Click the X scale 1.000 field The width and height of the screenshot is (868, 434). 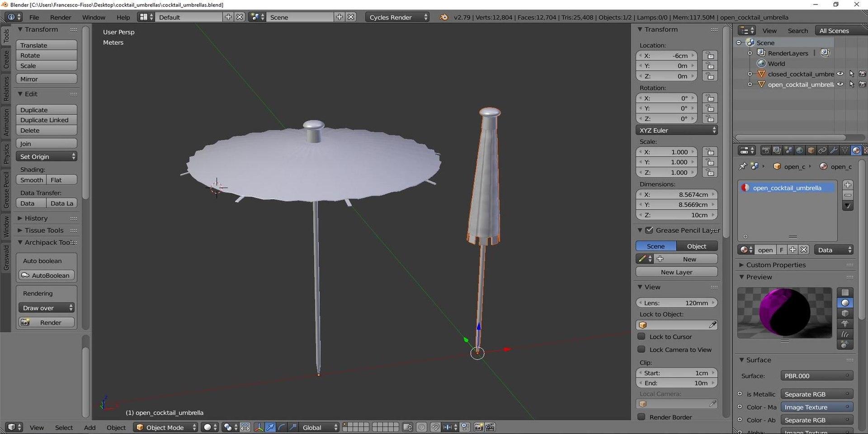tap(667, 152)
